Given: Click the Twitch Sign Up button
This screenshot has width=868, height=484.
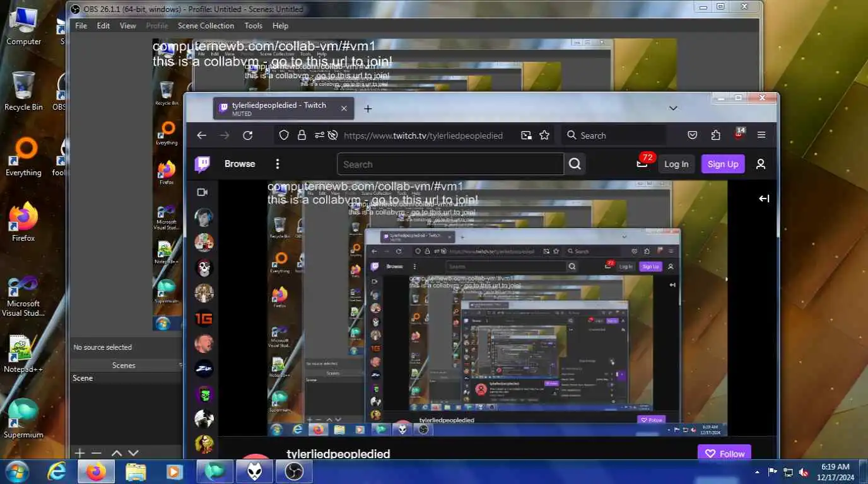Looking at the screenshot, I should (723, 164).
